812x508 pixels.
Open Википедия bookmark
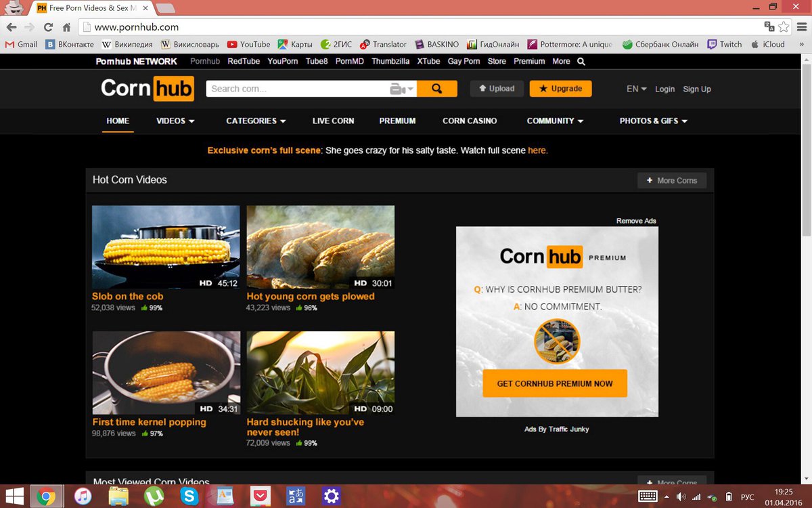click(x=128, y=44)
